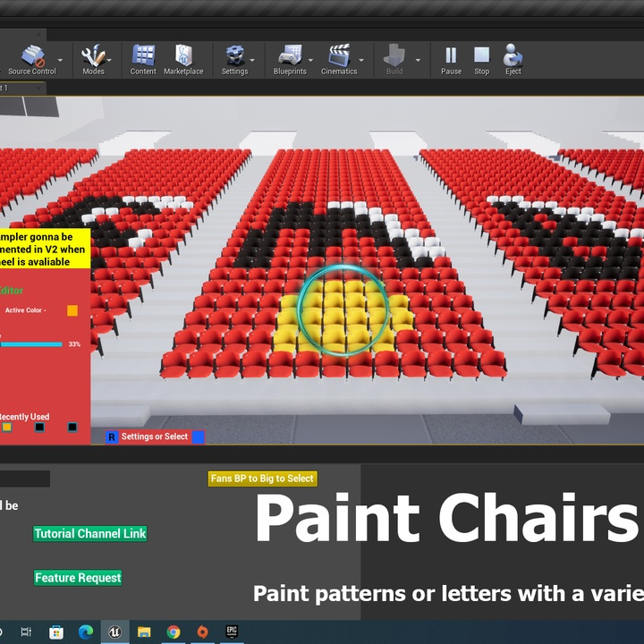Pick the last black Recently Used swatch

(72, 428)
